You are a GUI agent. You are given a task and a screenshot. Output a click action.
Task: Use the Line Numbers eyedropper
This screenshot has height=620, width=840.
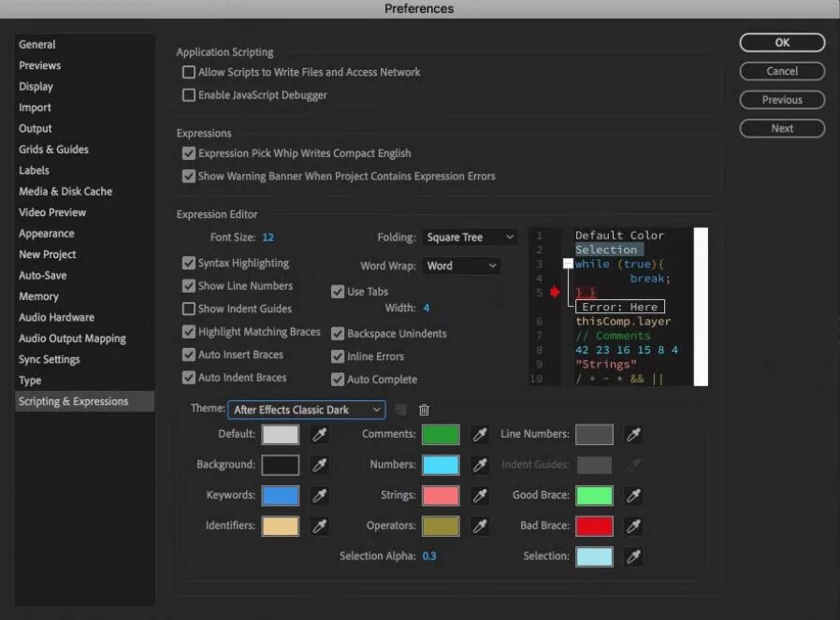(x=633, y=434)
